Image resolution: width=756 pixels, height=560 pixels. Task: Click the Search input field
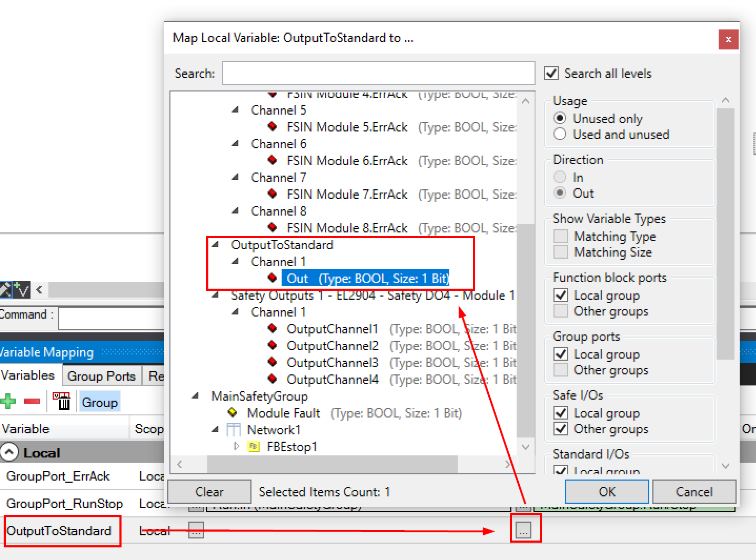pos(379,73)
